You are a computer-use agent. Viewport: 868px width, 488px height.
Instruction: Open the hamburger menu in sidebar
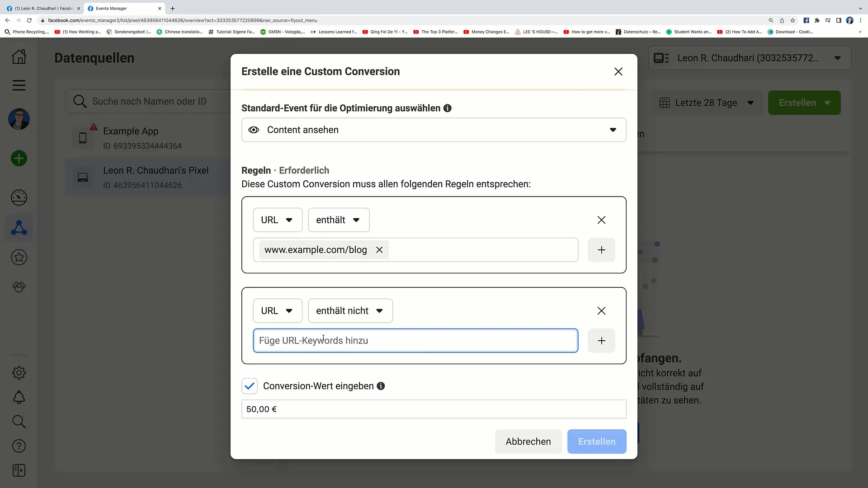[x=19, y=85]
